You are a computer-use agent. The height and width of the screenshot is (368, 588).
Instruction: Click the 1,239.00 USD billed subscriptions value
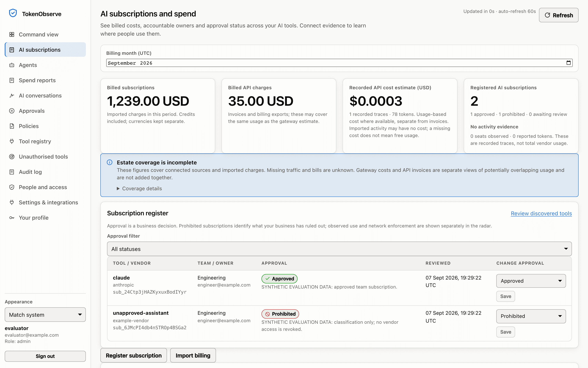pyautogui.click(x=148, y=101)
